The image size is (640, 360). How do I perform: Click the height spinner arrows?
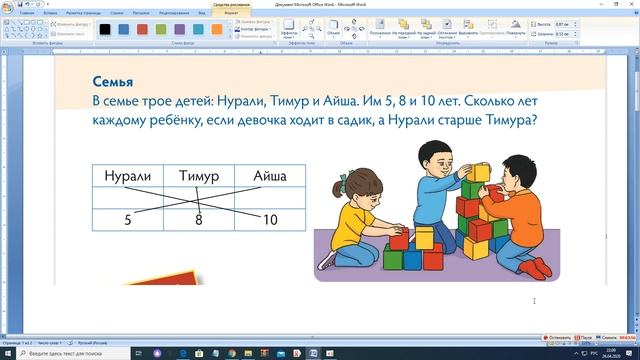point(576,24)
